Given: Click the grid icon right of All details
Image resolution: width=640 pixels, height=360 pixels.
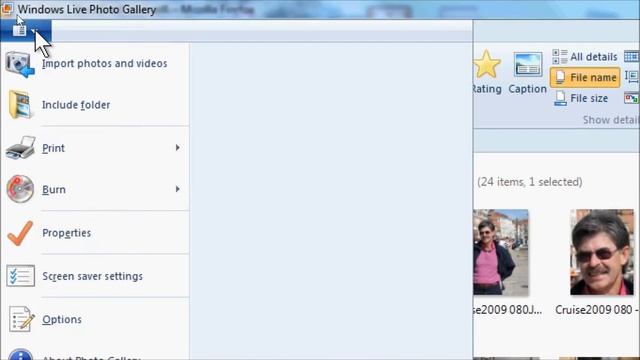Looking at the screenshot, I should (x=631, y=56).
